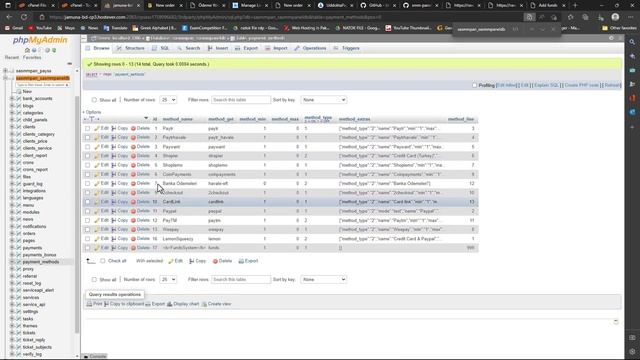
Task: Click the table icon beside bank_accounts
Action: coord(19,99)
